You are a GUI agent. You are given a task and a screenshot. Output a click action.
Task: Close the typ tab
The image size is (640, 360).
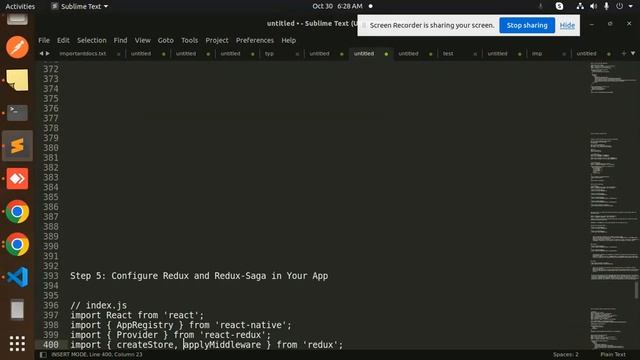tap(297, 54)
